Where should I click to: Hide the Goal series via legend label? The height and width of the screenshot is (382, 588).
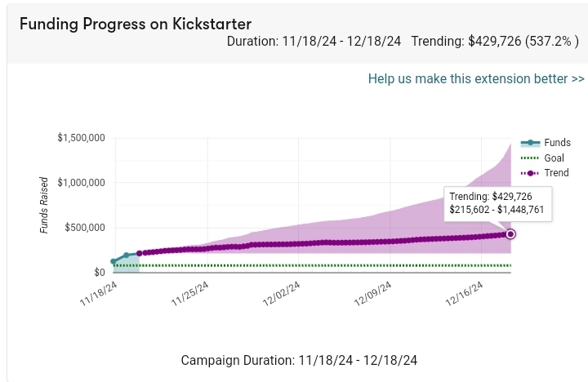pos(554,158)
